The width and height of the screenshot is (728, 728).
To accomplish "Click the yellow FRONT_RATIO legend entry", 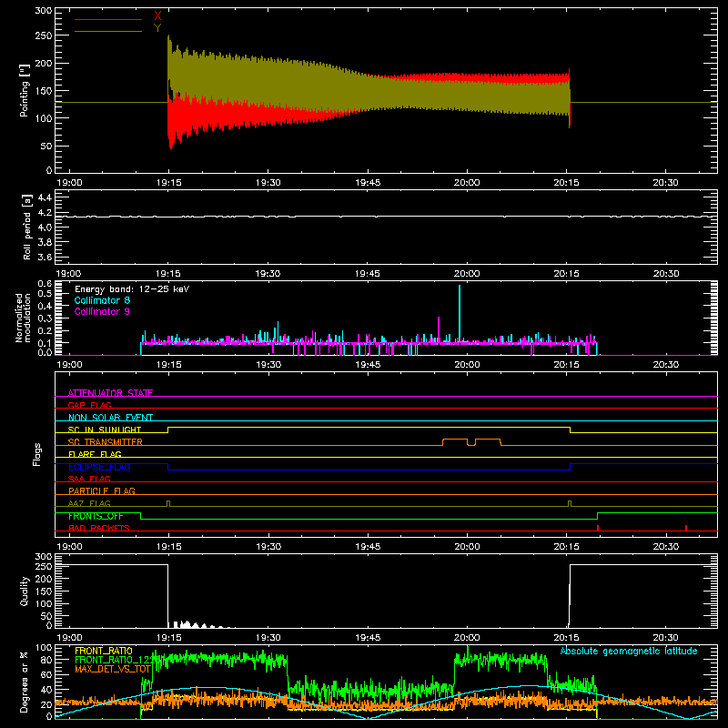I will [x=104, y=651].
